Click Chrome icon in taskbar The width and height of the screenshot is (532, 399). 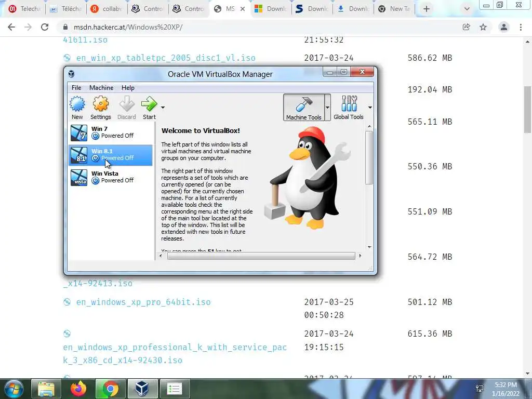pos(110,389)
